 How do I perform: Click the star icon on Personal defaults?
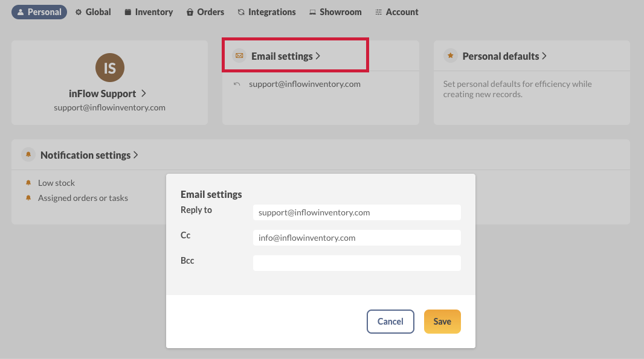(x=450, y=55)
